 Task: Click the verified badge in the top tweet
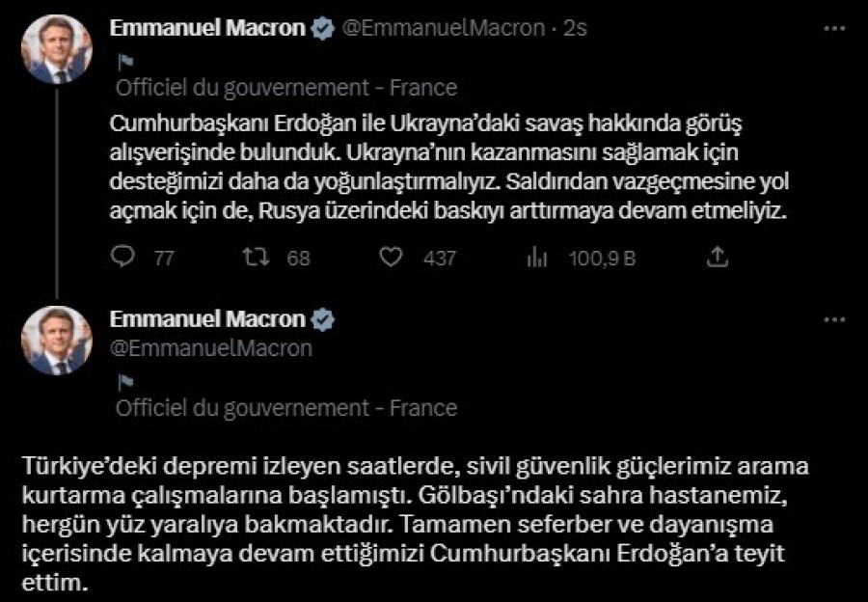[x=322, y=29]
